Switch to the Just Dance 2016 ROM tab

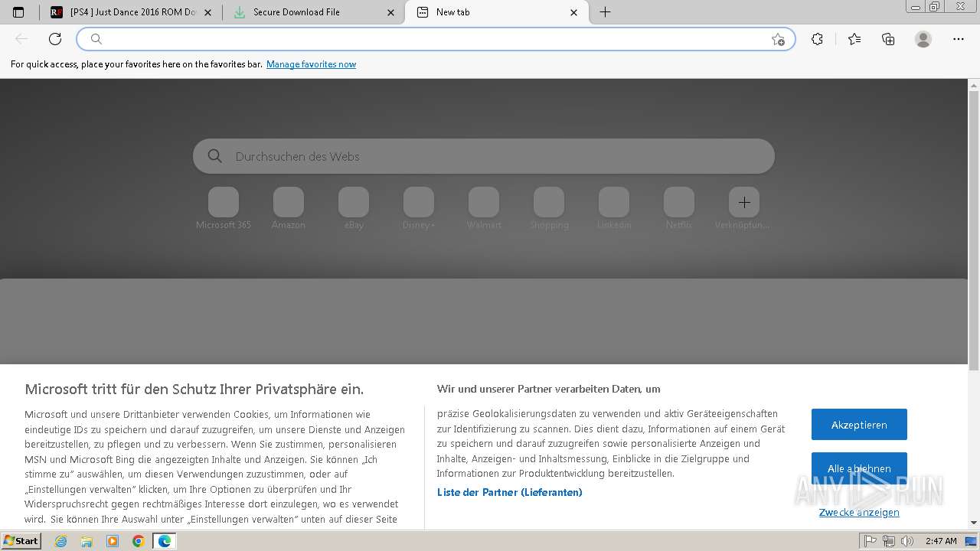[x=130, y=12]
